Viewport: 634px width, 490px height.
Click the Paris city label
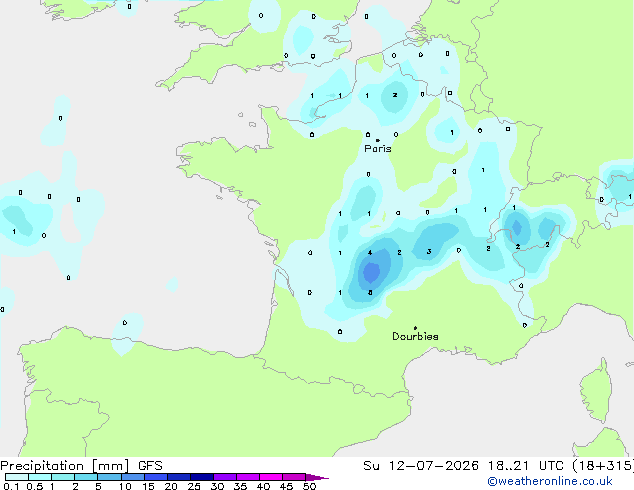(x=378, y=148)
